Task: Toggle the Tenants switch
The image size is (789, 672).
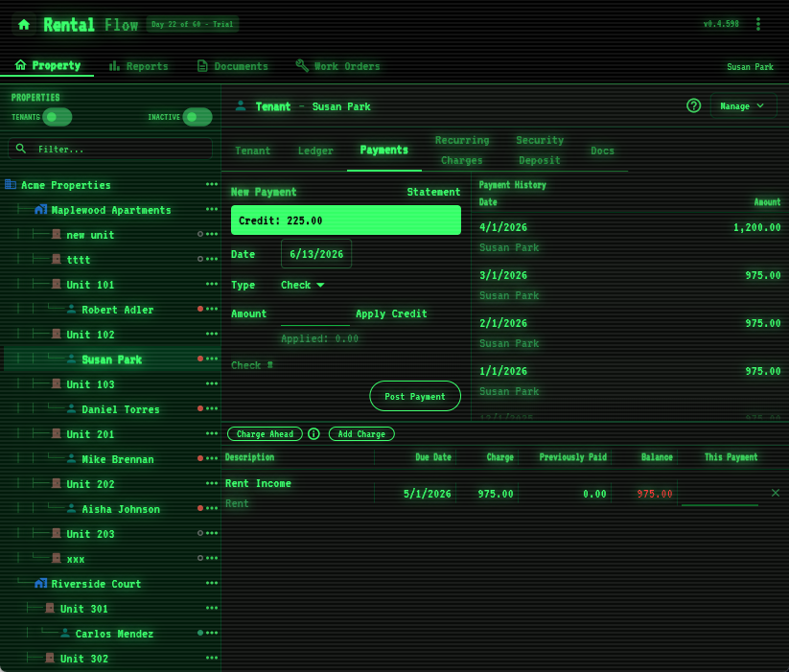Action: click(57, 117)
